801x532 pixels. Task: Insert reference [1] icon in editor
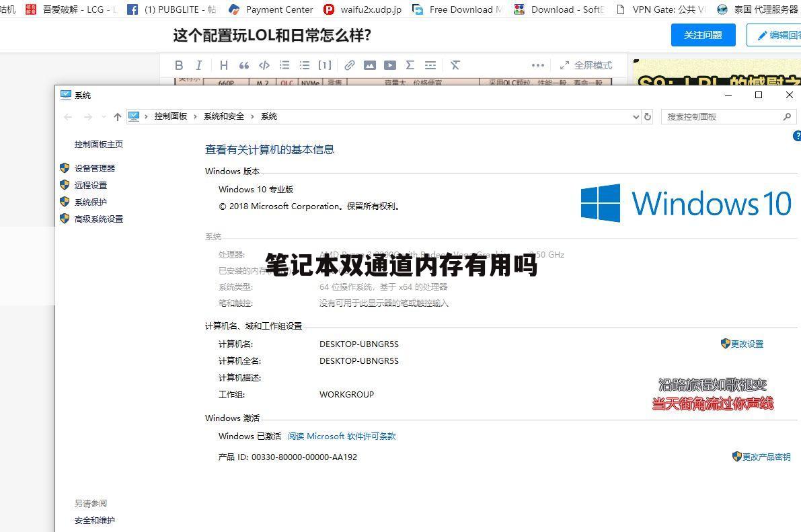tap(325, 65)
